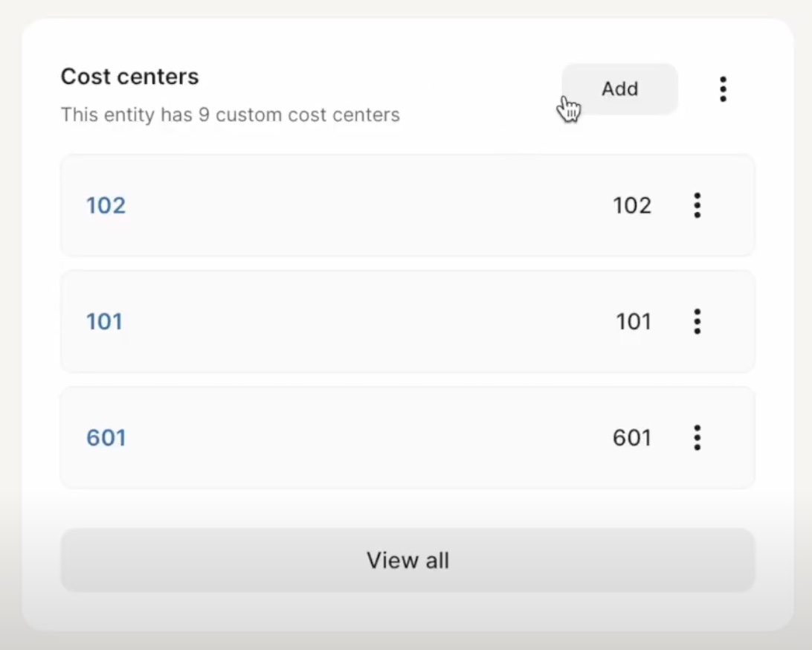Click the empty middle of the 101 row card

[363, 321]
